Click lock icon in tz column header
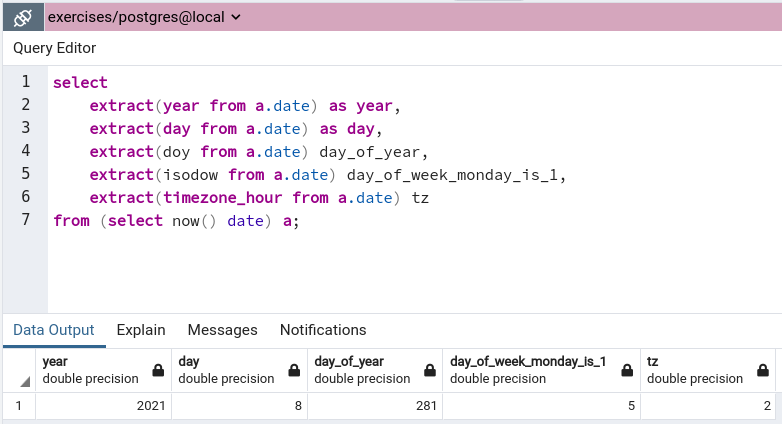This screenshot has height=424, width=782. [763, 370]
